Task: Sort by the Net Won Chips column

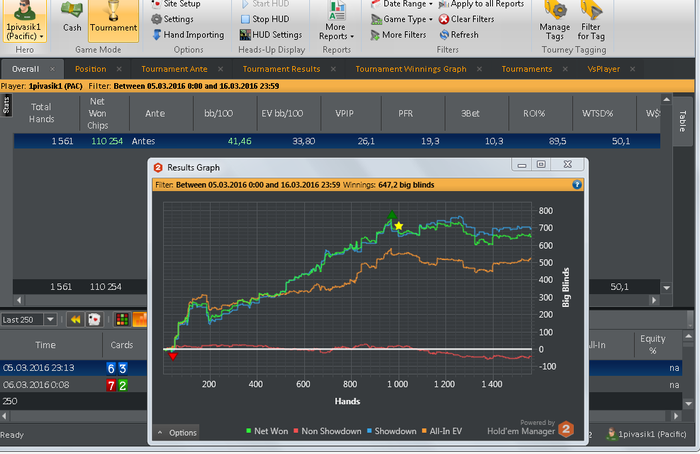Action: 97,113
